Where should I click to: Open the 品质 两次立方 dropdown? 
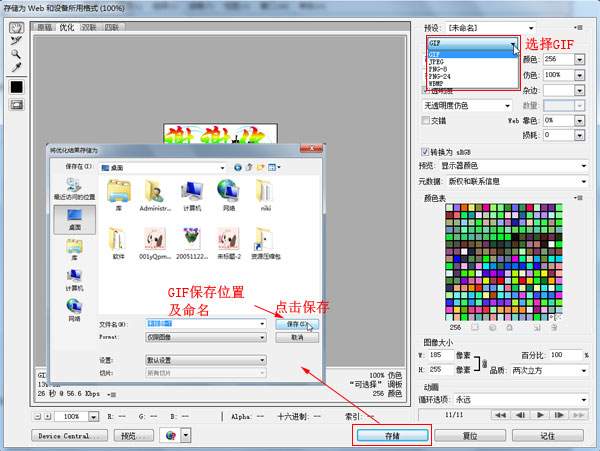coord(549,370)
